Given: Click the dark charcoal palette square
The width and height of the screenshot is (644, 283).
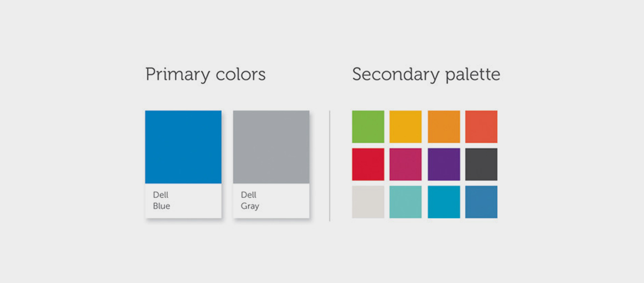Looking at the screenshot, I should [481, 164].
